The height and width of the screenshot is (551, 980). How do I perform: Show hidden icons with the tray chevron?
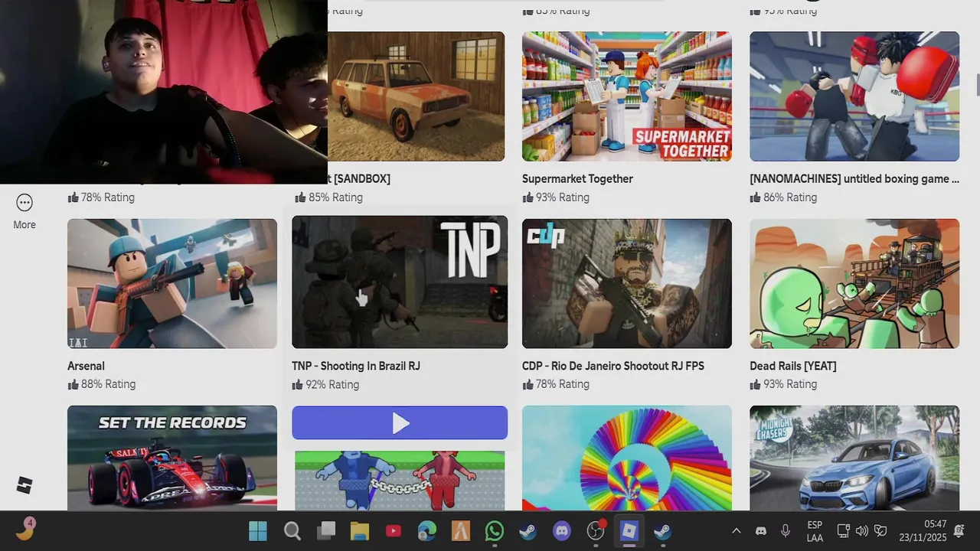pos(737,530)
